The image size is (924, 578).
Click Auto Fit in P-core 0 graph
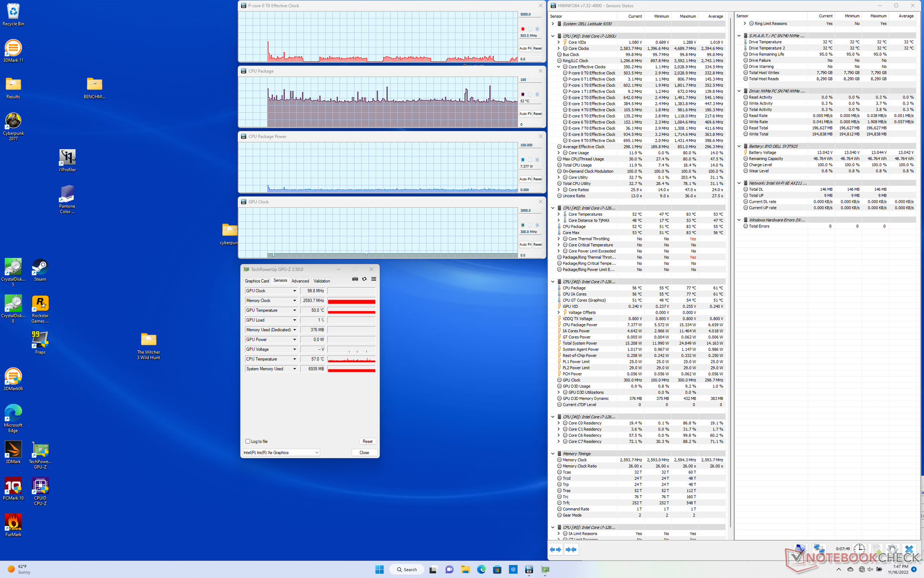[525, 48]
